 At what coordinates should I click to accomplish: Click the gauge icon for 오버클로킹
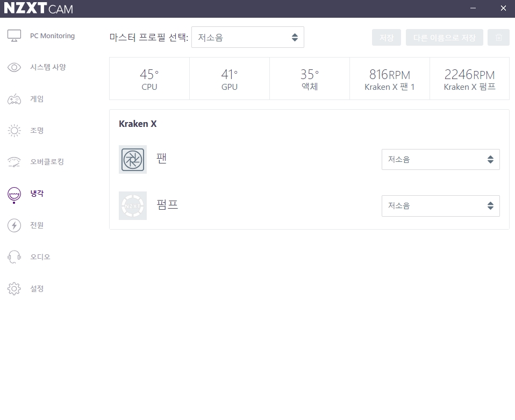click(x=14, y=162)
